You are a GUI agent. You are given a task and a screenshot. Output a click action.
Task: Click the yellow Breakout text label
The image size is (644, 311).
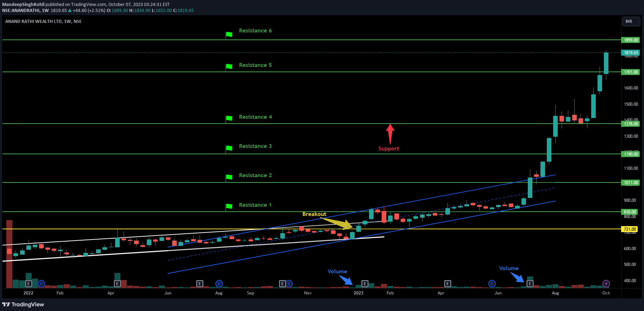[314, 214]
